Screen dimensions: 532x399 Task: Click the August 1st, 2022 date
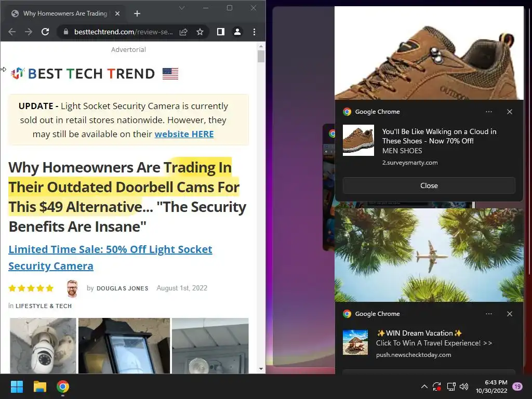[x=182, y=288]
